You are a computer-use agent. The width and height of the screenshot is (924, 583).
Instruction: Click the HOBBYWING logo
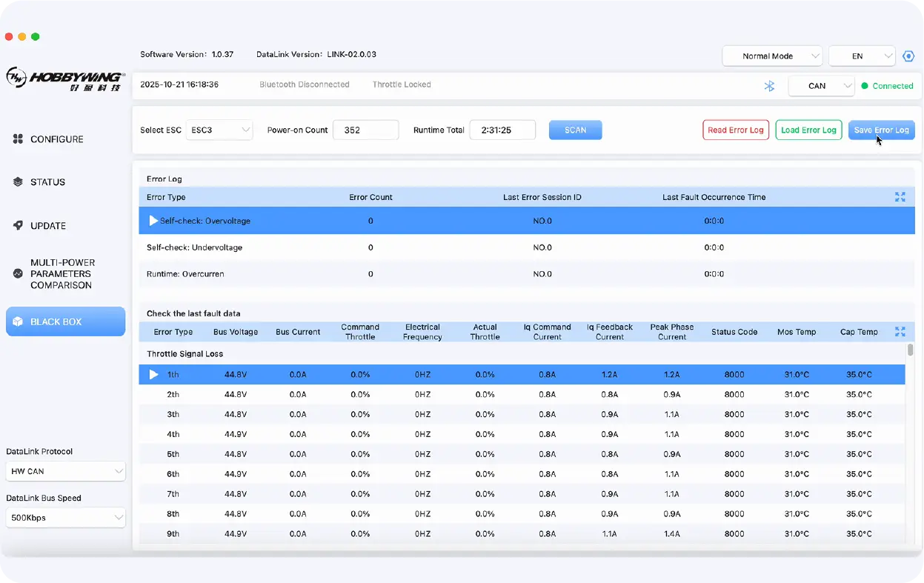point(64,79)
